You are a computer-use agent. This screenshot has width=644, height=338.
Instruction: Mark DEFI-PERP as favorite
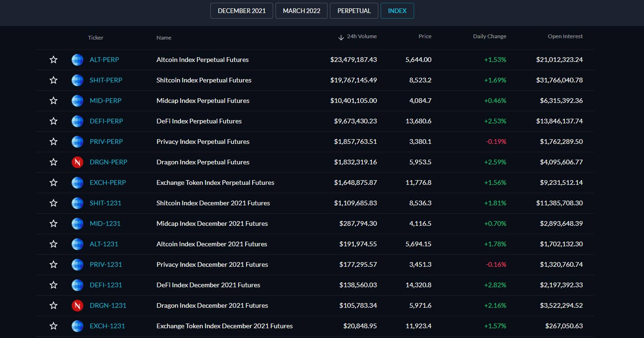[54, 121]
